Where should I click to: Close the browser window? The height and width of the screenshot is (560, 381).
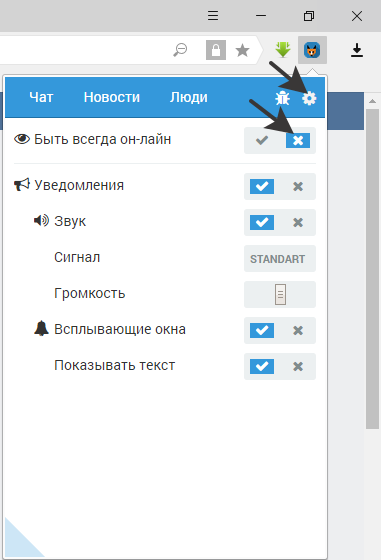(x=357, y=16)
